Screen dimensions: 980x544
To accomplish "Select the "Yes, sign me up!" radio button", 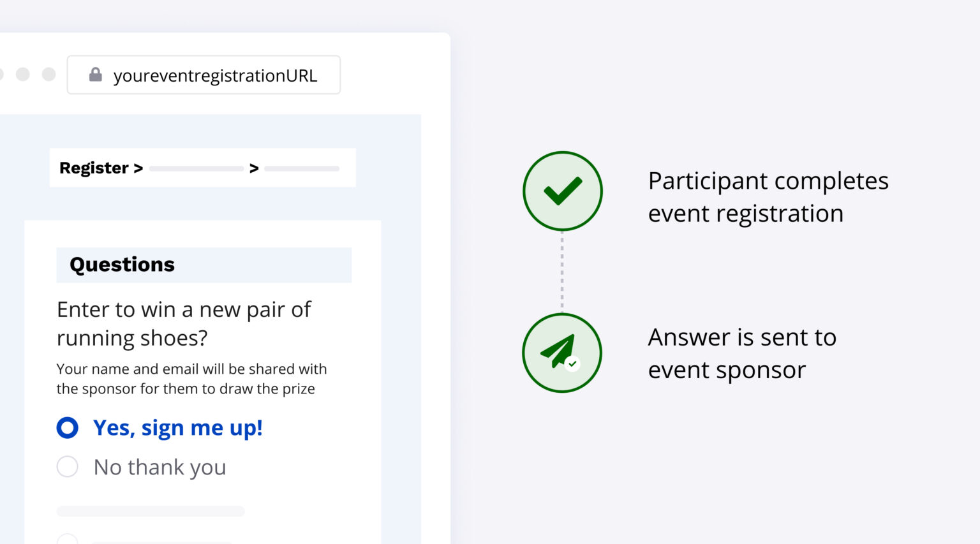I will click(68, 427).
